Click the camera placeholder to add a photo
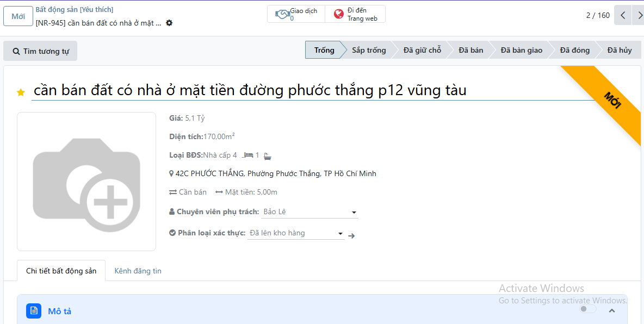Image resolution: width=644 pixels, height=324 pixels. (x=86, y=182)
